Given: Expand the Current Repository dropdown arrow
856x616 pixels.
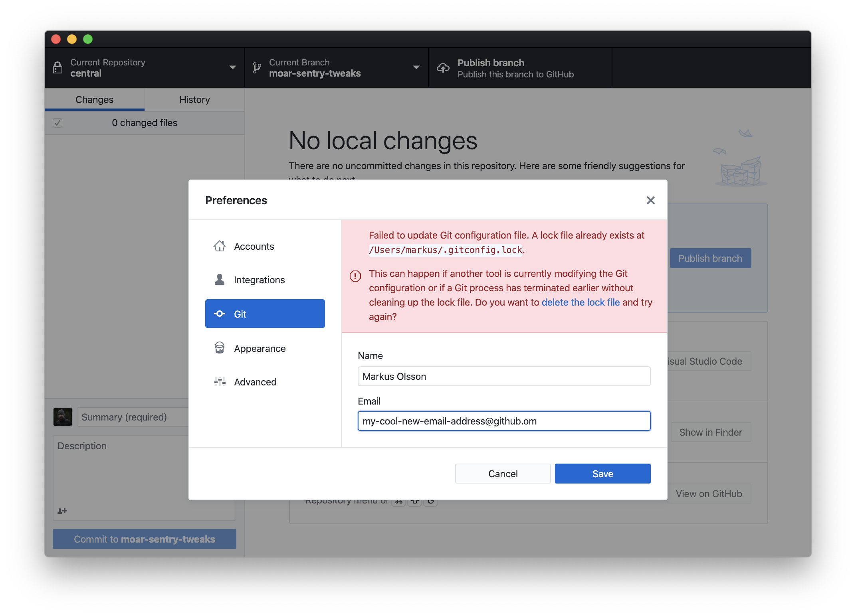Looking at the screenshot, I should [x=233, y=67].
